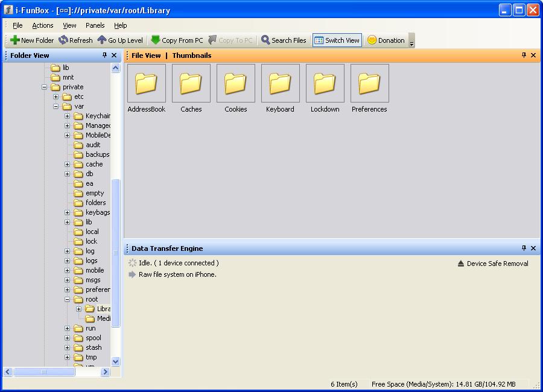Click Copy From PC button
The width and height of the screenshot is (543, 392).
[x=177, y=40]
